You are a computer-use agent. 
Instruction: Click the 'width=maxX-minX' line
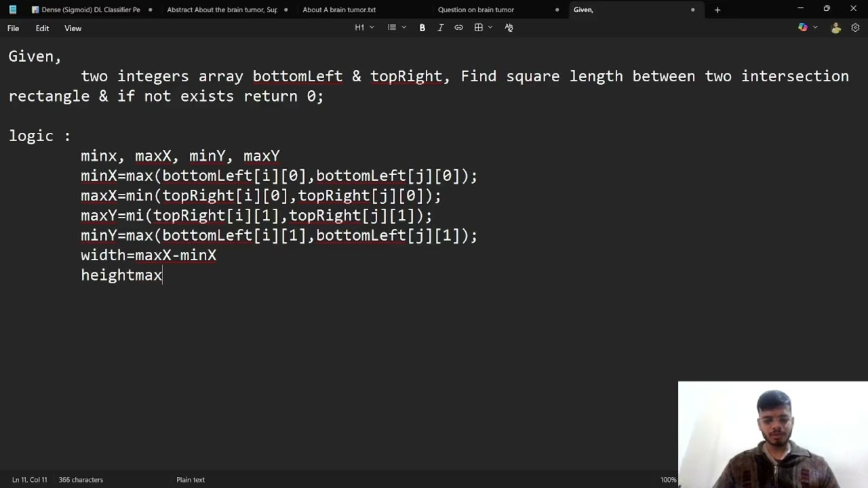click(x=149, y=256)
